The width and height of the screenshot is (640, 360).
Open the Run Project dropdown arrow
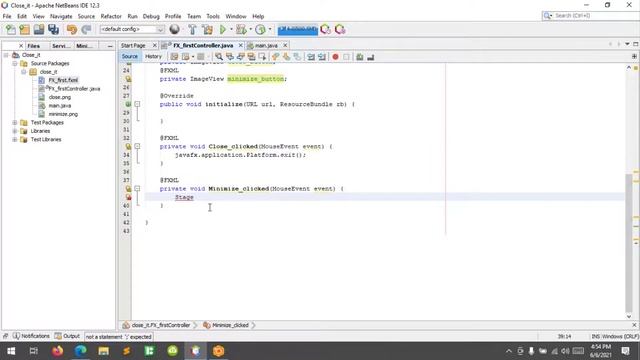pyautogui.click(x=231, y=29)
